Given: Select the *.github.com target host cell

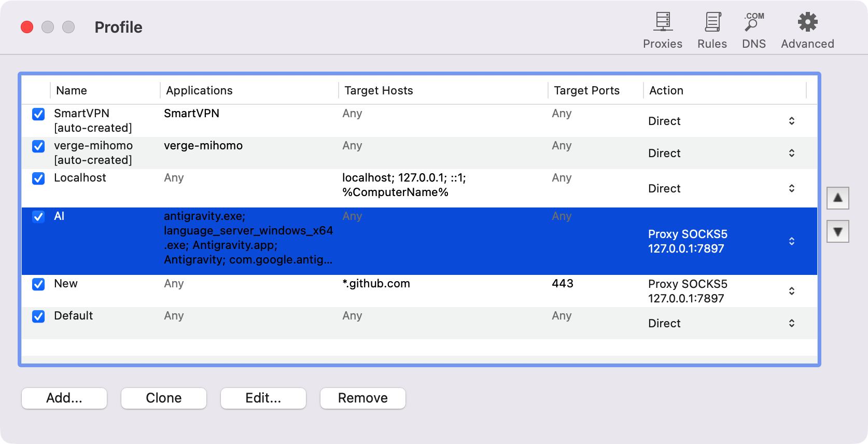Looking at the screenshot, I should coord(376,284).
